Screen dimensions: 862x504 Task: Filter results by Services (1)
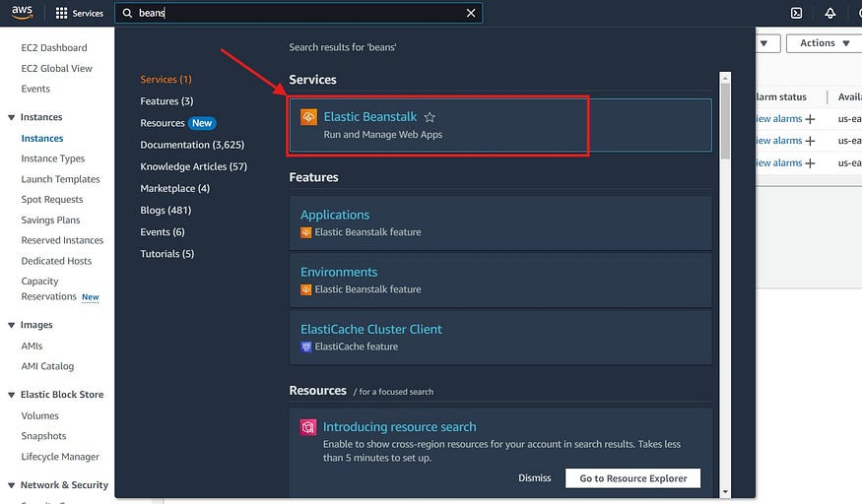tap(166, 80)
